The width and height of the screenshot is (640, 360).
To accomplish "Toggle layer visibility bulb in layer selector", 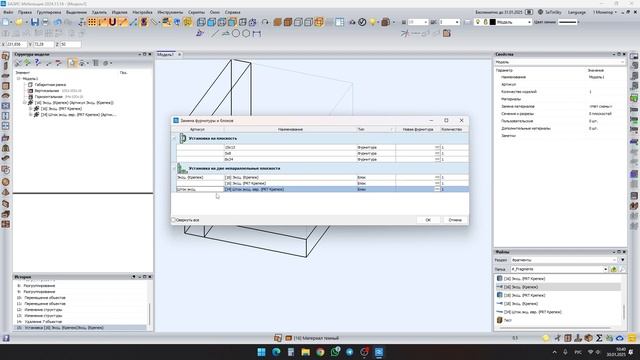I will (478, 22).
